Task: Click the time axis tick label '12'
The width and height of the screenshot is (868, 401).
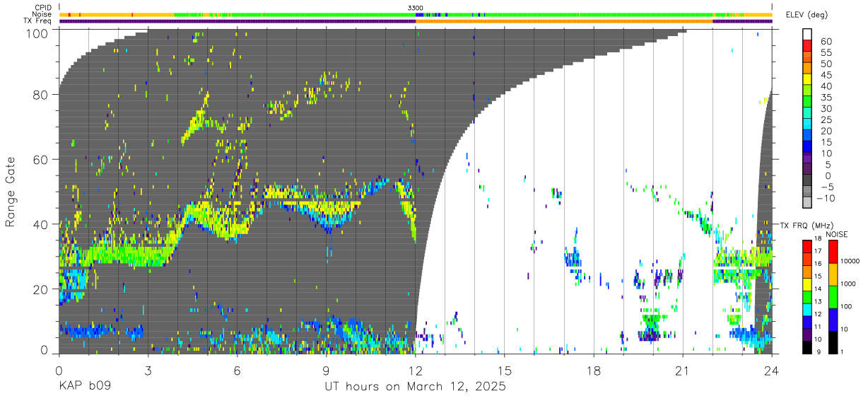Action: (415, 371)
